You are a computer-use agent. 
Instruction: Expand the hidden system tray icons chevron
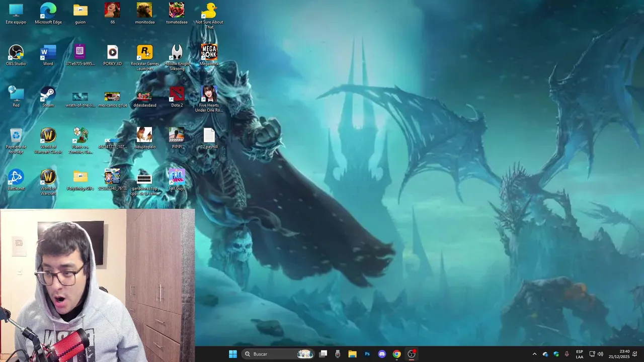(534, 354)
